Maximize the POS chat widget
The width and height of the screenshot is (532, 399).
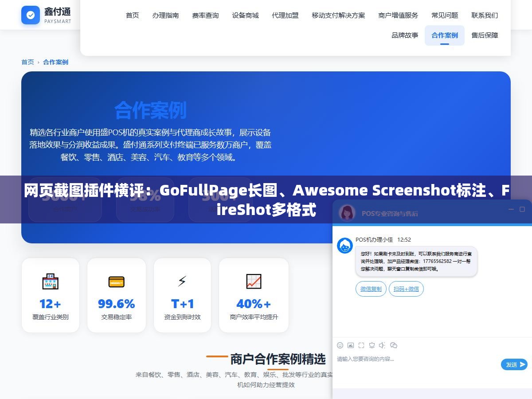(x=522, y=209)
